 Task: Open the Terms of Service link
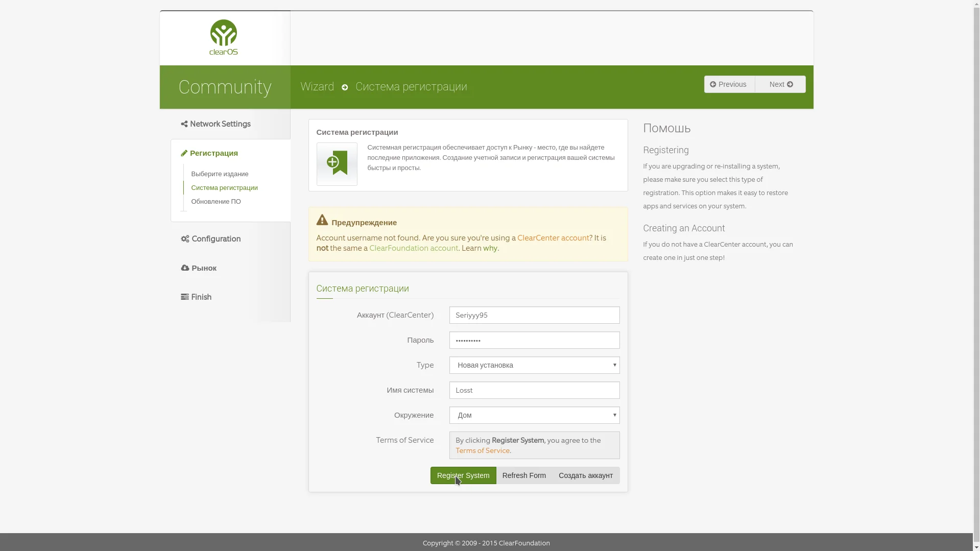click(482, 450)
